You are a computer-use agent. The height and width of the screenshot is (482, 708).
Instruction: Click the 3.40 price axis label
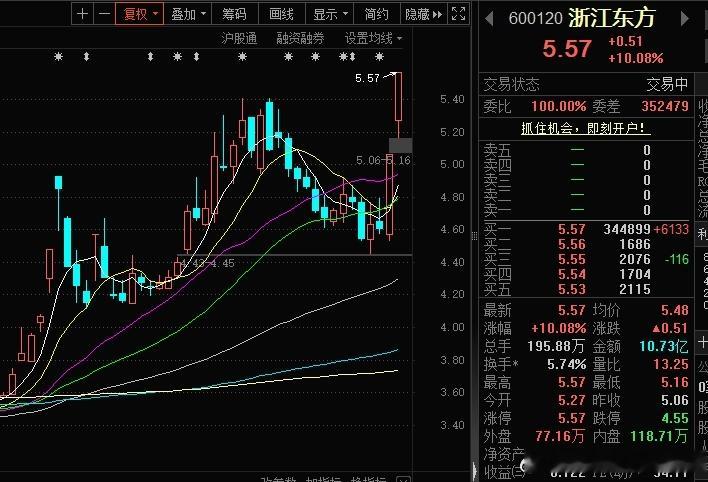(452, 425)
